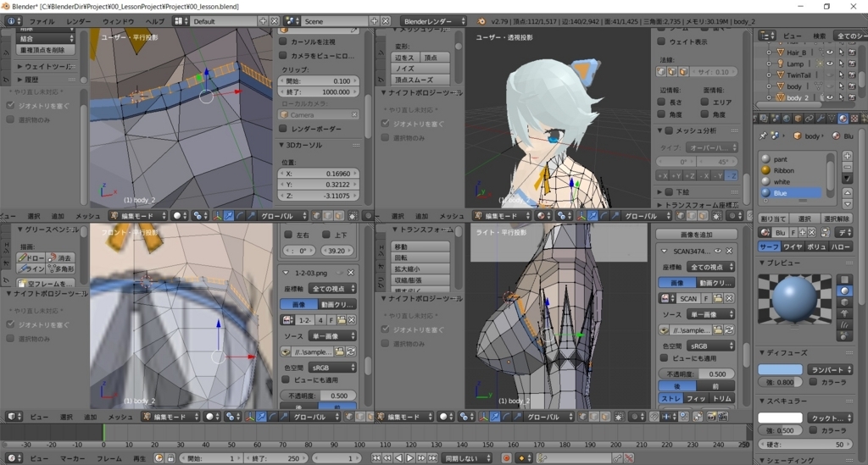Screen dimensions: 868x465
Task: Unlink the Blu material with X icon
Action: click(811, 232)
